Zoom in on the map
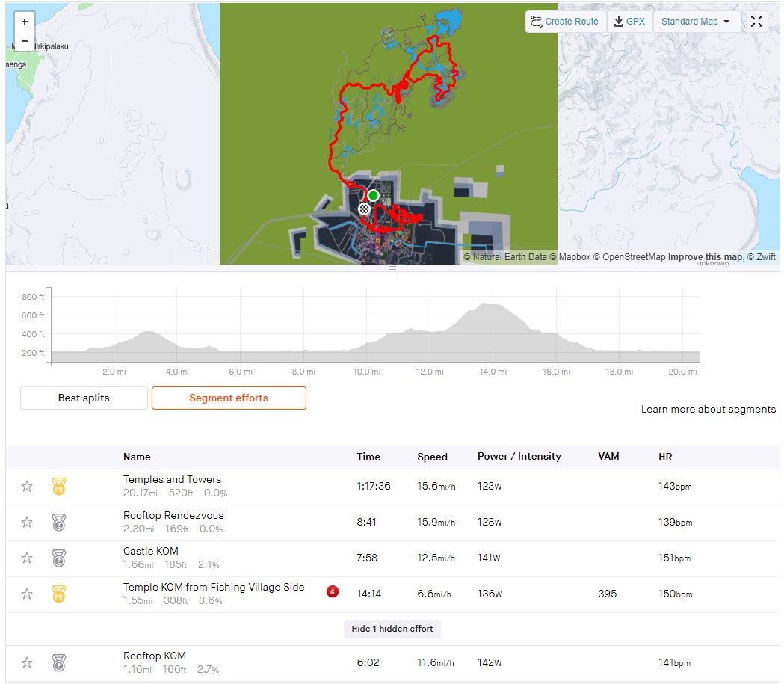The height and width of the screenshot is (684, 784). coord(25,22)
